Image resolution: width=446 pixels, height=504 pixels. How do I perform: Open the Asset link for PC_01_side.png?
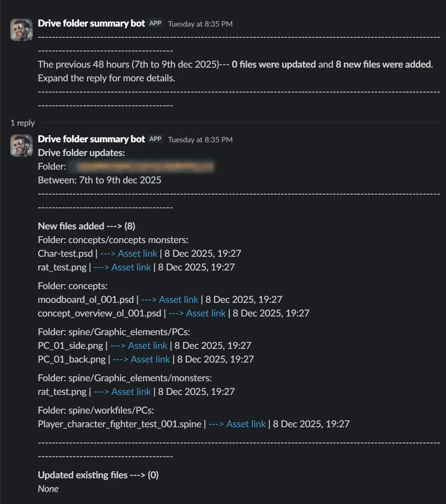[x=148, y=346]
